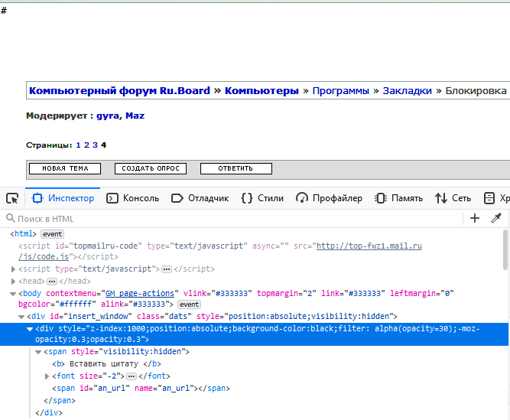Switch to the Отладчик tab
This screenshot has height=420, width=510.
click(200, 198)
